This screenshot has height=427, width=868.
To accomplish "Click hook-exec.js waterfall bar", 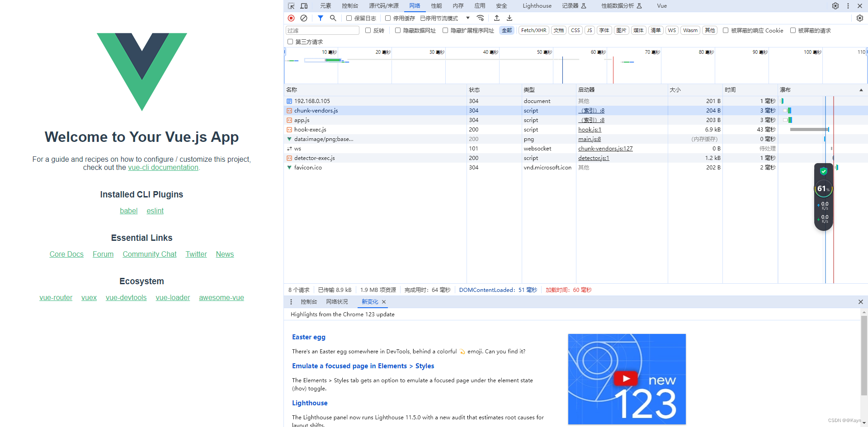I will coord(809,130).
